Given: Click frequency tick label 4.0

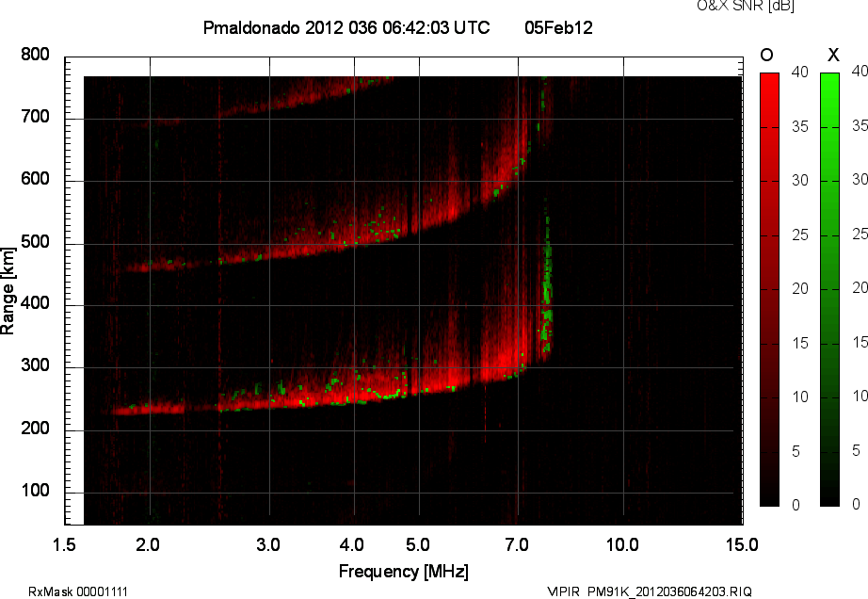Looking at the screenshot, I should [351, 544].
